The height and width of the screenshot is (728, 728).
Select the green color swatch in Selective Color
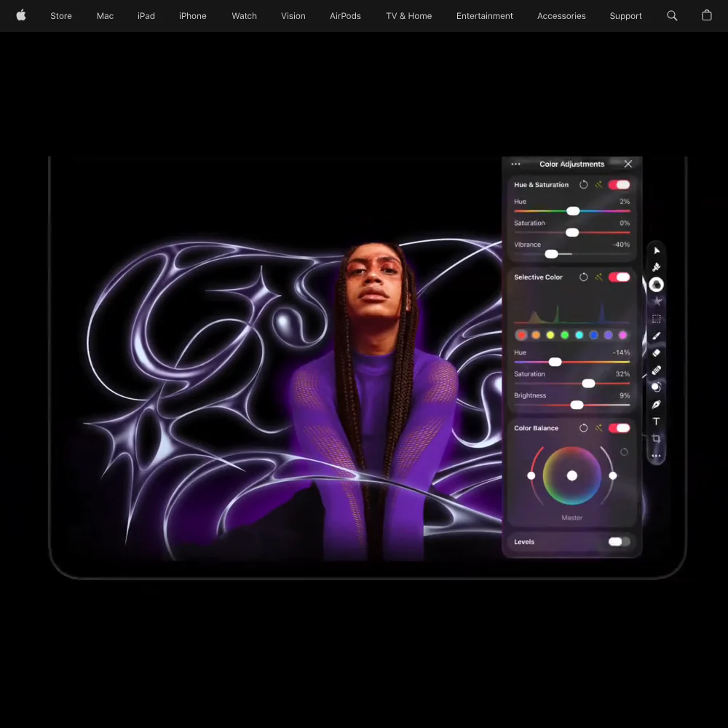coord(565,335)
